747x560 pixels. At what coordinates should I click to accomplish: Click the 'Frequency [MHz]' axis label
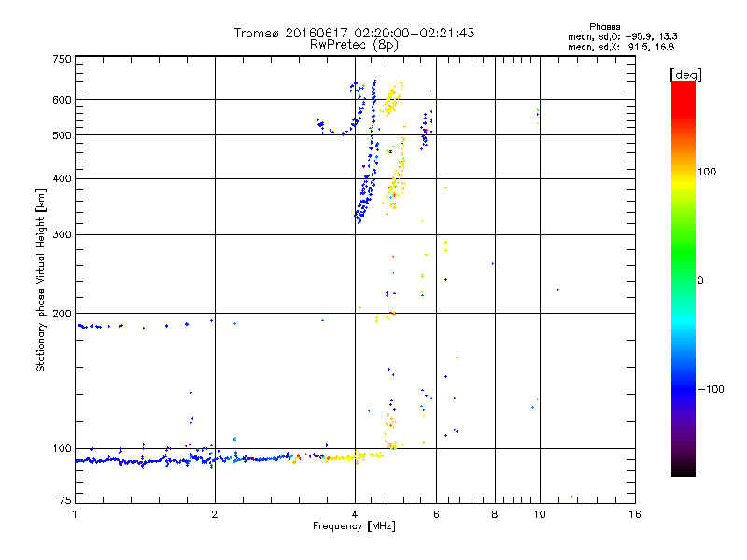point(354,526)
